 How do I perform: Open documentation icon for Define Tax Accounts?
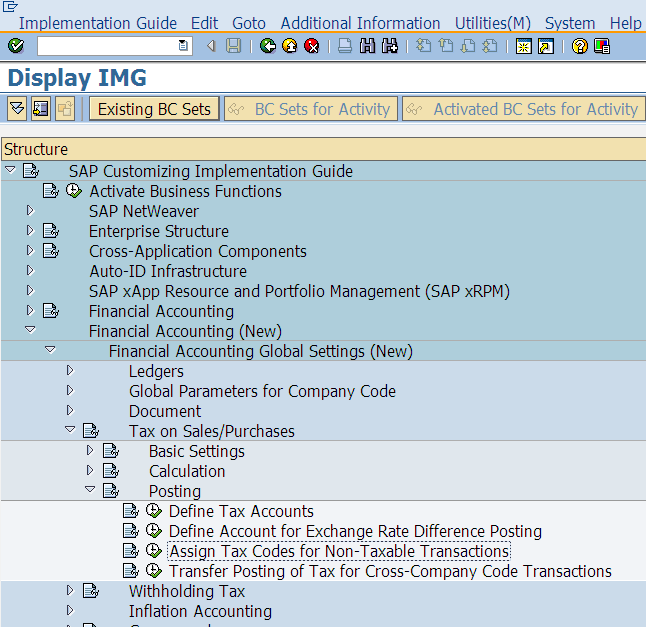[131, 511]
